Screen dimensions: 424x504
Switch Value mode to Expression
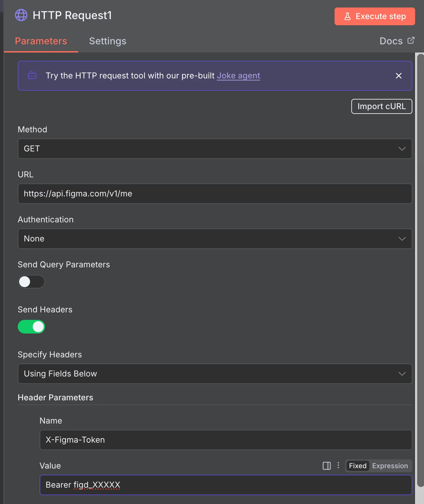(390, 466)
